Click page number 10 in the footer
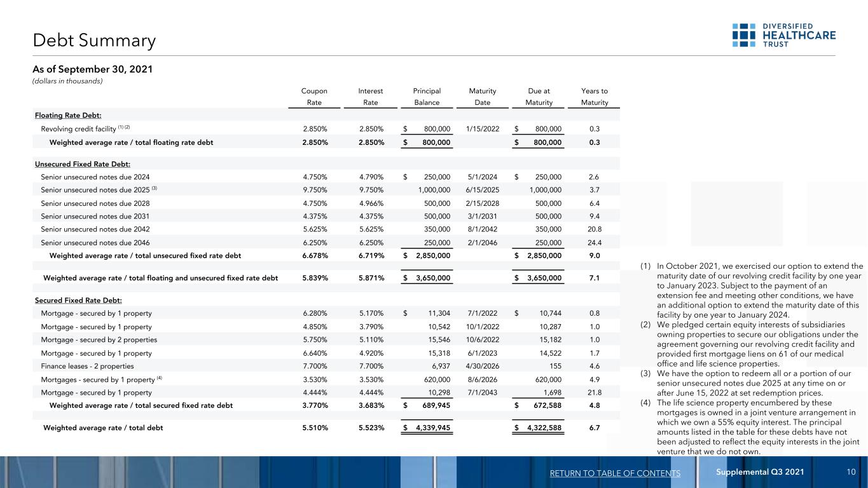868x488 pixels. [851, 471]
